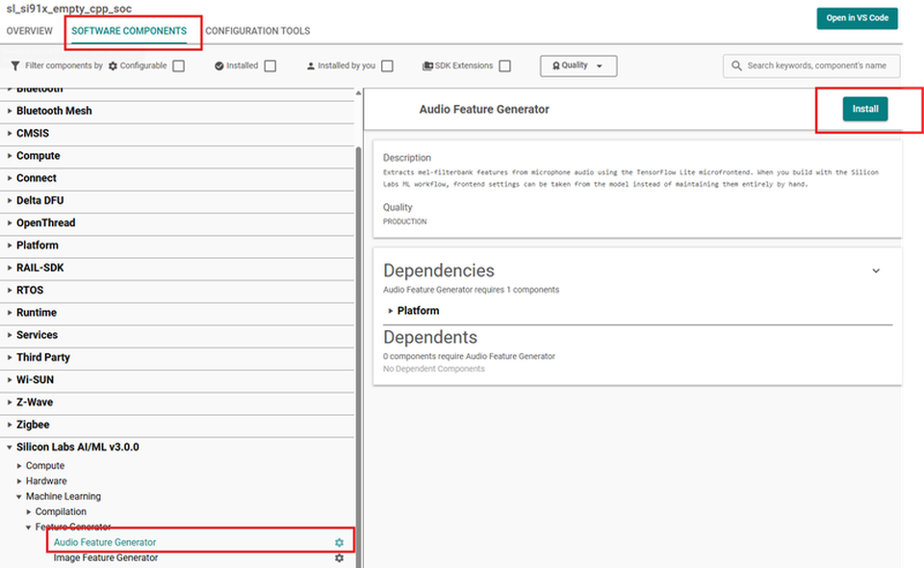Screen dimensions: 924x568
Task: Click Open in VS Code button
Action: pos(857,18)
